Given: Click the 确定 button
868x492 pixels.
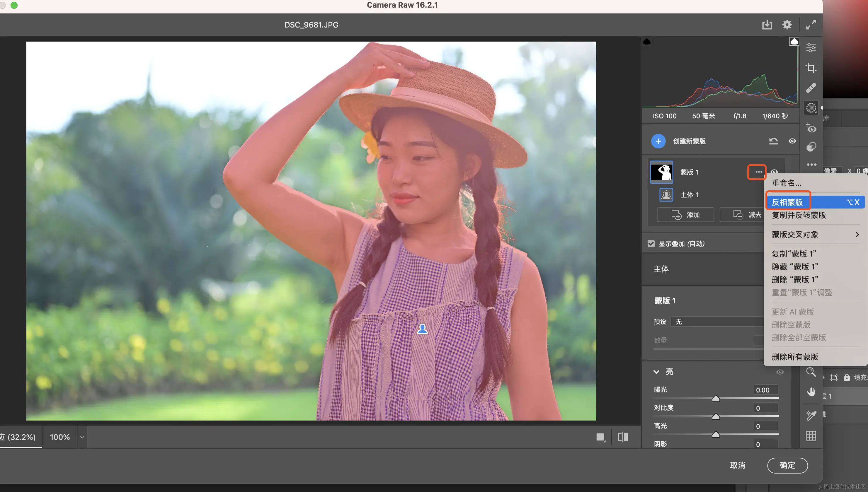Looking at the screenshot, I should [787, 465].
